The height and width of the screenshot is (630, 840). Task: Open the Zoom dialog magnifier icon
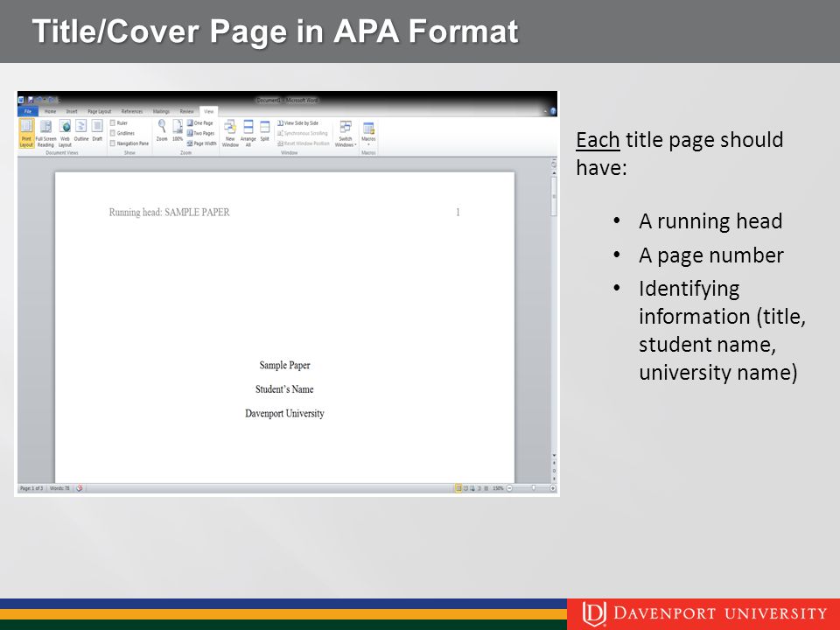[162, 130]
